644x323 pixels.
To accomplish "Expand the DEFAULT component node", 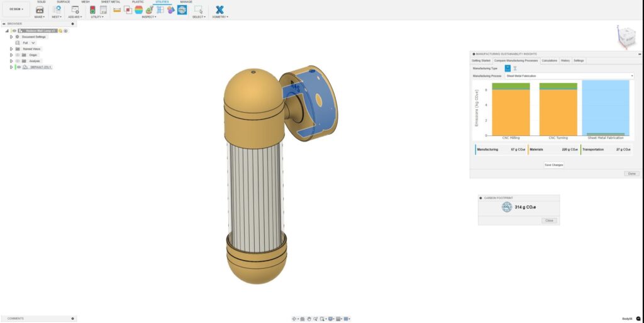I will coord(11,67).
